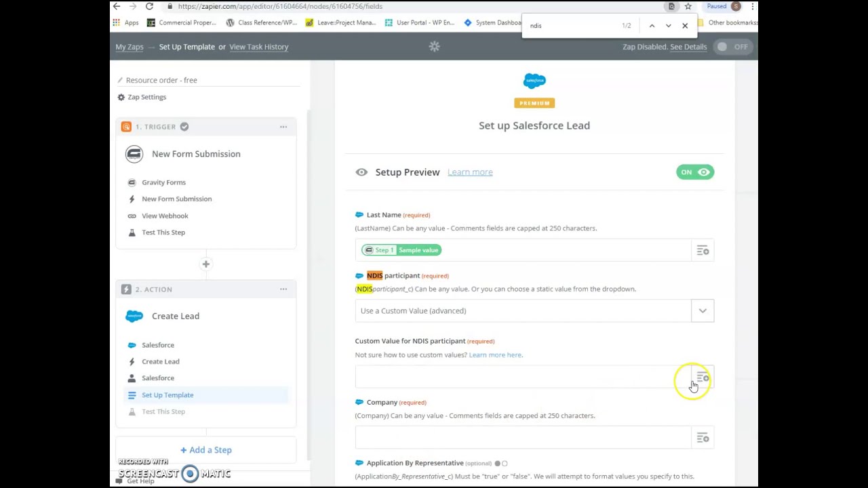The image size is (868, 488).
Task: Open My Zaps breadcrumb link
Action: (x=130, y=47)
